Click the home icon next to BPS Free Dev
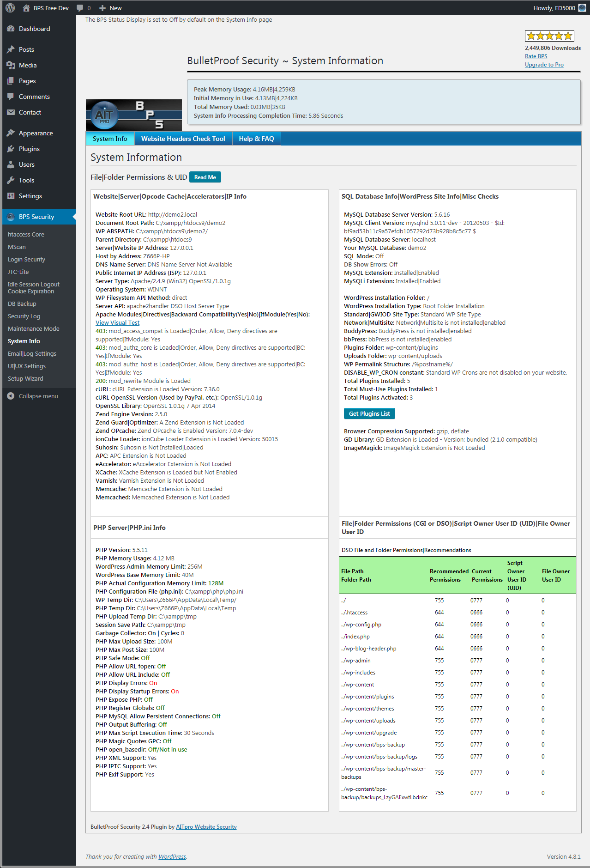The height and width of the screenshot is (868, 590). tap(26, 8)
